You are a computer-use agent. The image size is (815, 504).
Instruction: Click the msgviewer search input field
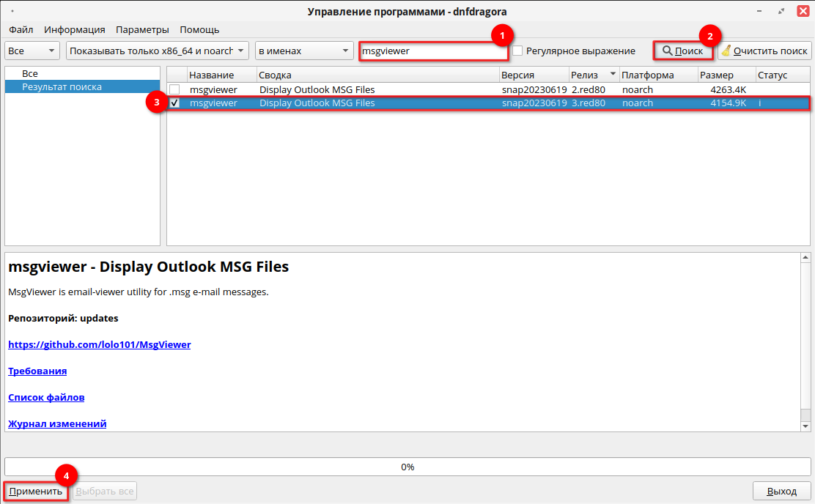[432, 51]
